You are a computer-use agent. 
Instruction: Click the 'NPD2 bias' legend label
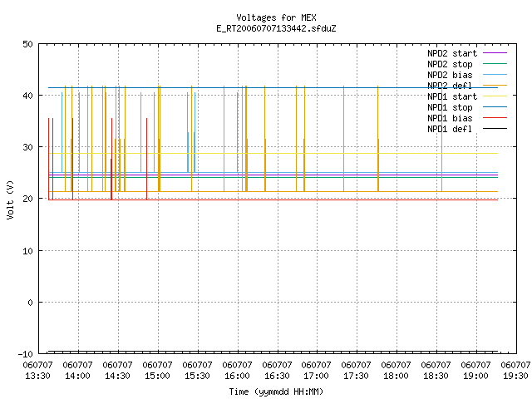tap(450, 75)
